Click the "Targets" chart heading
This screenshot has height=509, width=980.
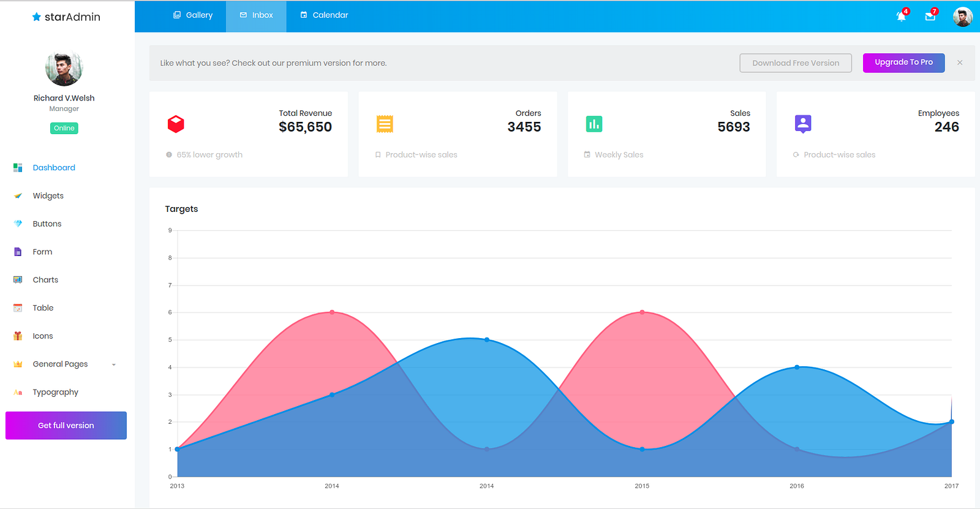pos(181,209)
